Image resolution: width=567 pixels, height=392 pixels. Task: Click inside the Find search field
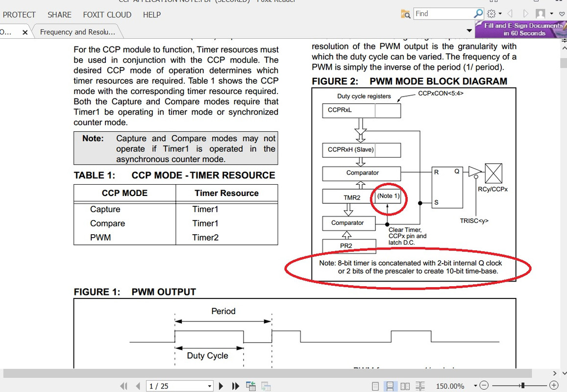tap(444, 14)
